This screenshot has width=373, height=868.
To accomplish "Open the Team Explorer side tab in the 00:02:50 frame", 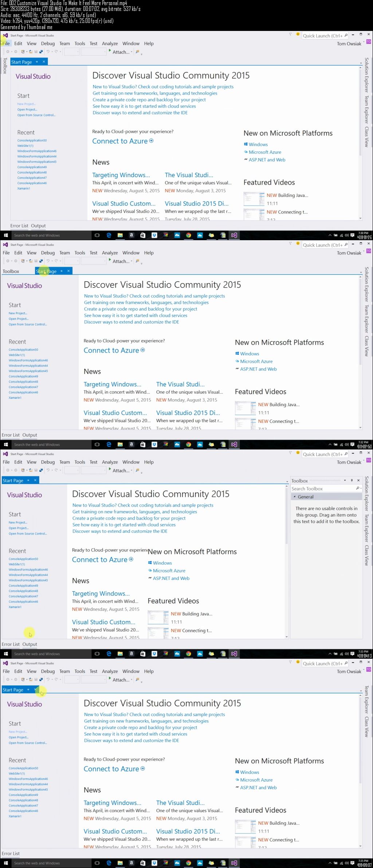I will (366, 319).
